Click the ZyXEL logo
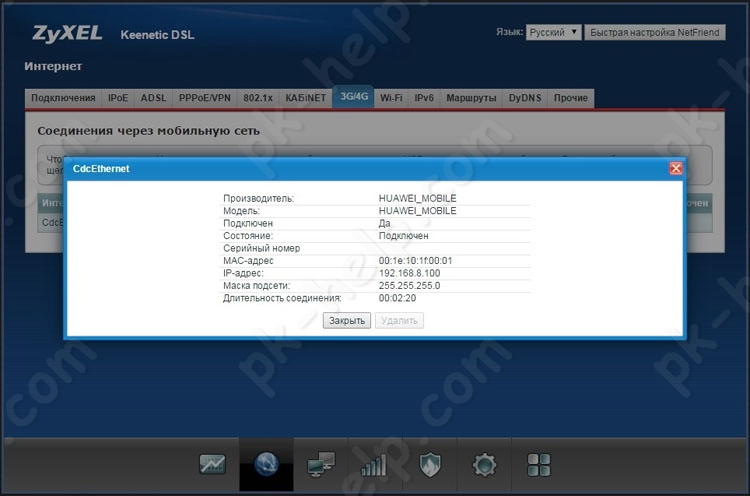Image resolution: width=750 pixels, height=496 pixels. [67, 34]
